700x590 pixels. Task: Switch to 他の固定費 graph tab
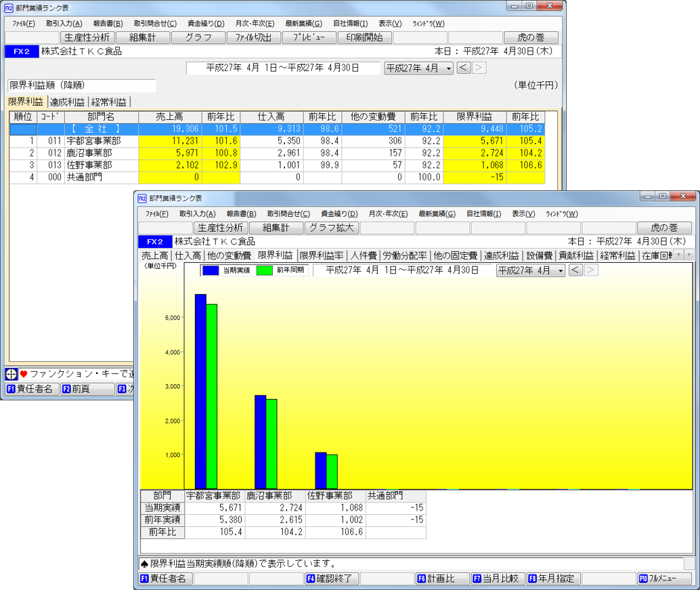pos(456,256)
